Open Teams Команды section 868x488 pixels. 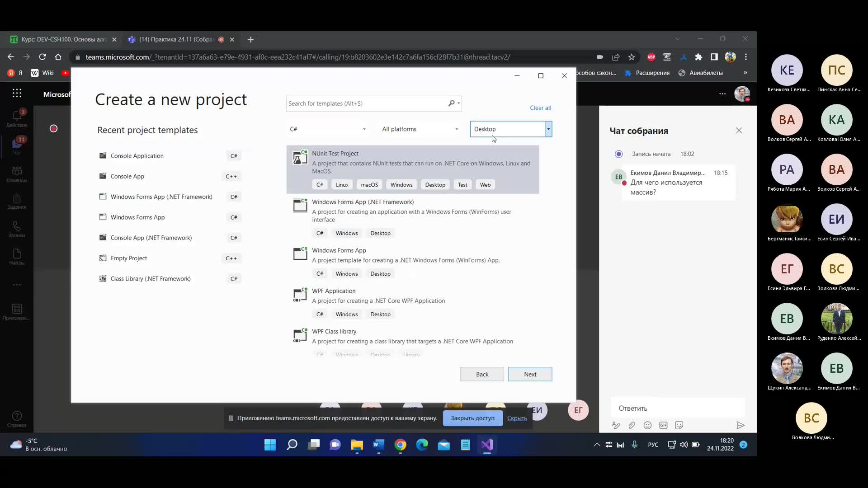(x=17, y=174)
